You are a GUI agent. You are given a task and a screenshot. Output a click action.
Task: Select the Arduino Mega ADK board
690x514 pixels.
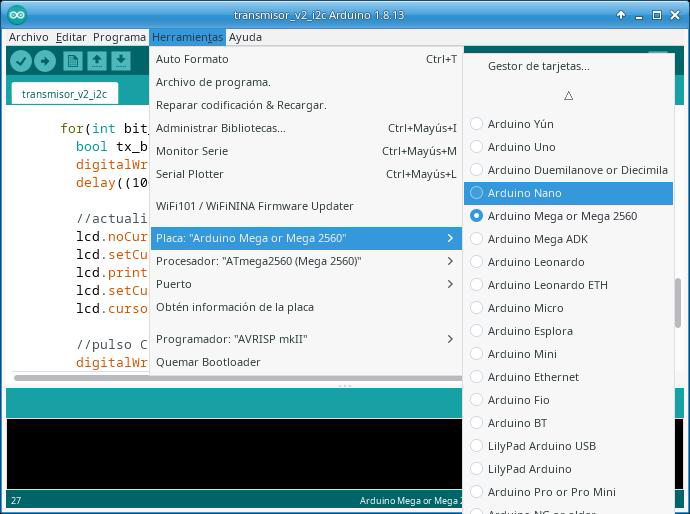tap(568, 239)
